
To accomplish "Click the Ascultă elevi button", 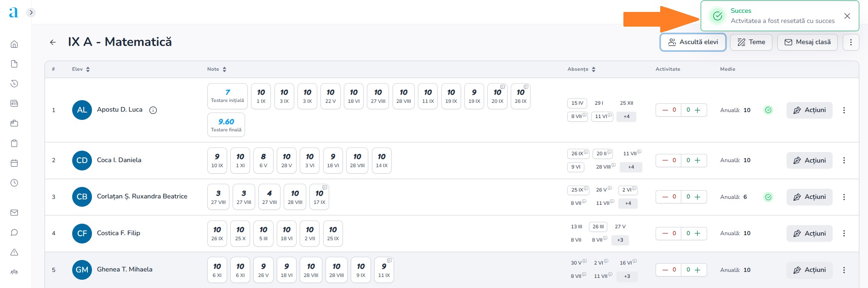I will (x=693, y=42).
